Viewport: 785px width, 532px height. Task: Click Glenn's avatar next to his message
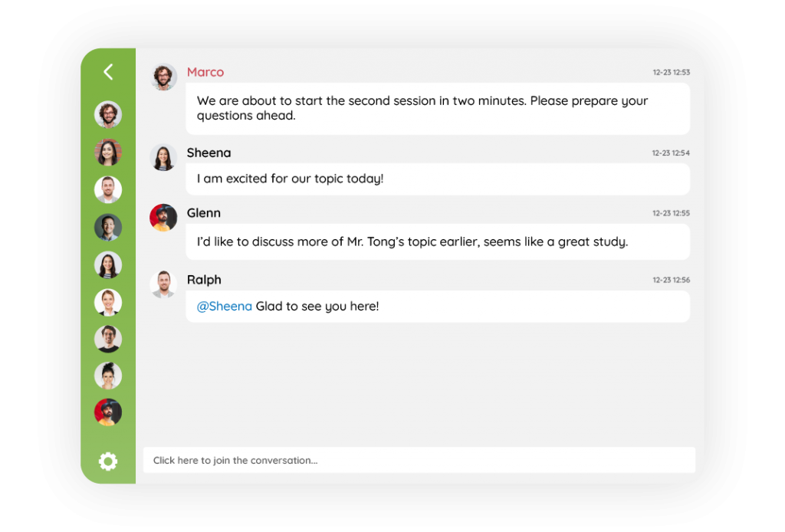[x=163, y=218]
